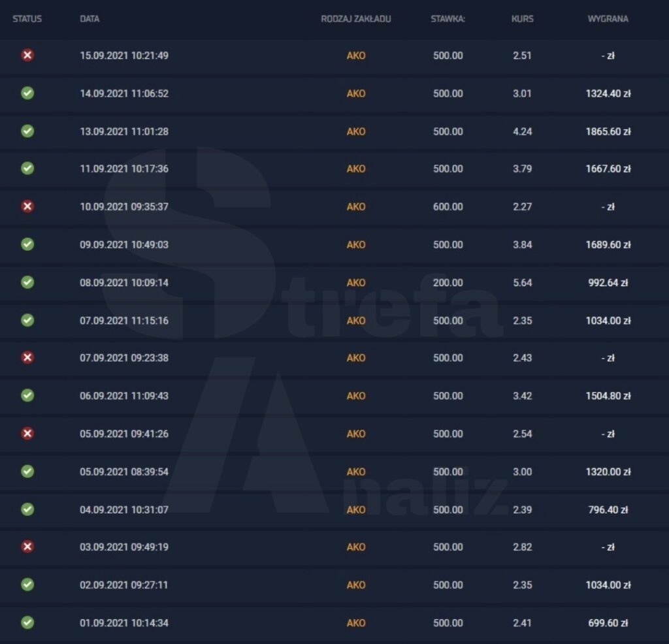The image size is (669, 644).
Task: Click the won status icon for 04.09.2021 bet
Action: click(x=27, y=509)
